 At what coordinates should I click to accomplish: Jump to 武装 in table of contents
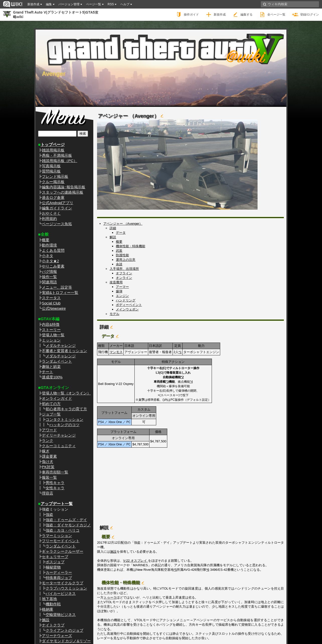point(119,251)
